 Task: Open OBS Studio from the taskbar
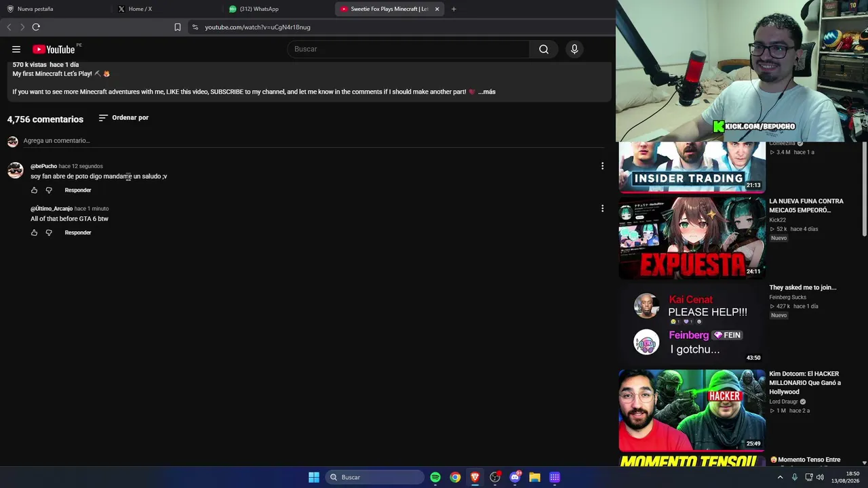(x=495, y=477)
